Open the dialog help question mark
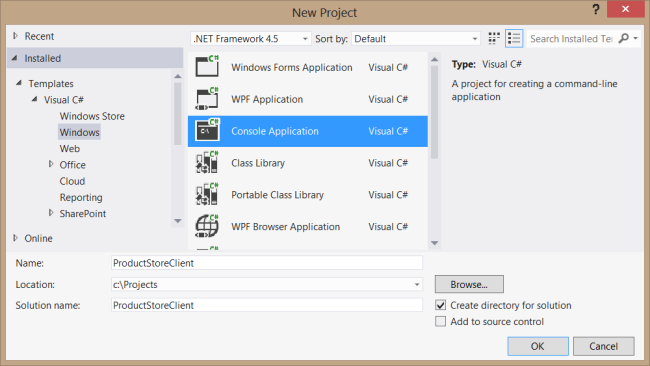This screenshot has height=366, width=650. click(596, 9)
